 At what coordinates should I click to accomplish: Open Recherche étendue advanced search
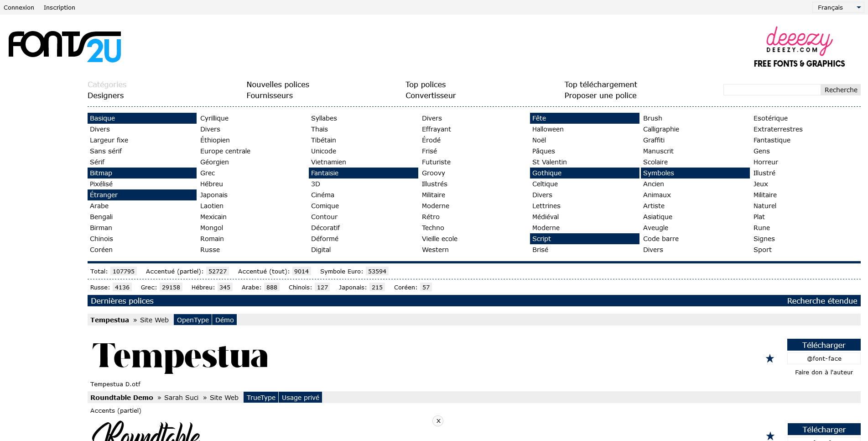[x=822, y=301]
